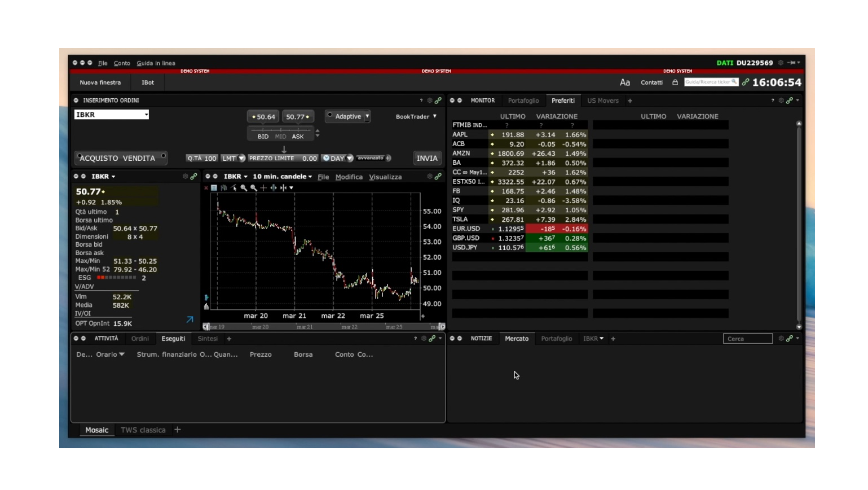Click the Nuova finestra button

click(x=100, y=82)
